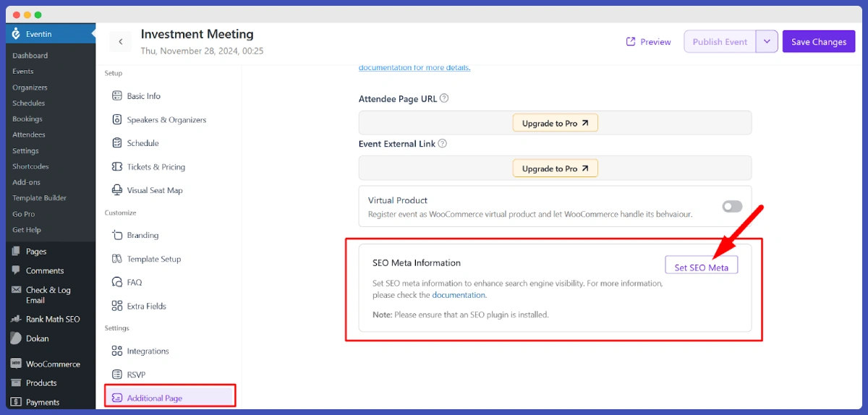Open Bookings in Eventin menu
Viewport: 868px width, 415px height.
(27, 119)
